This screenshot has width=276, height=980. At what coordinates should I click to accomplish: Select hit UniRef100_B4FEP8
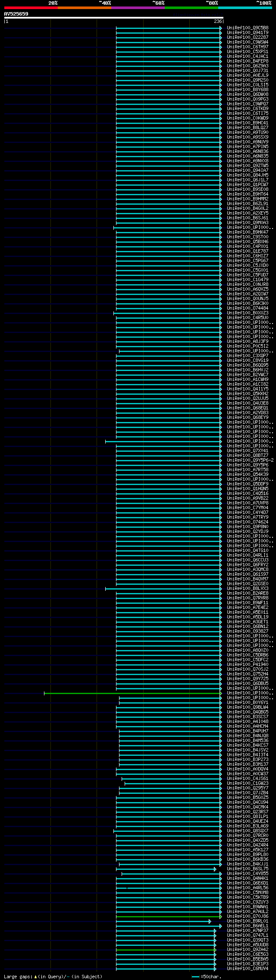pos(248,61)
